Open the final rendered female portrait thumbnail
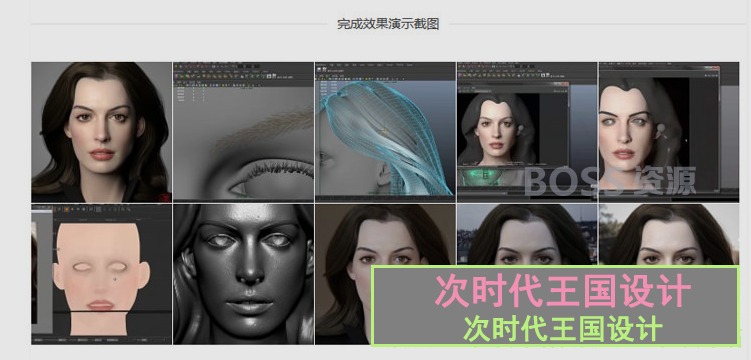The width and height of the screenshot is (751, 360). click(x=102, y=132)
